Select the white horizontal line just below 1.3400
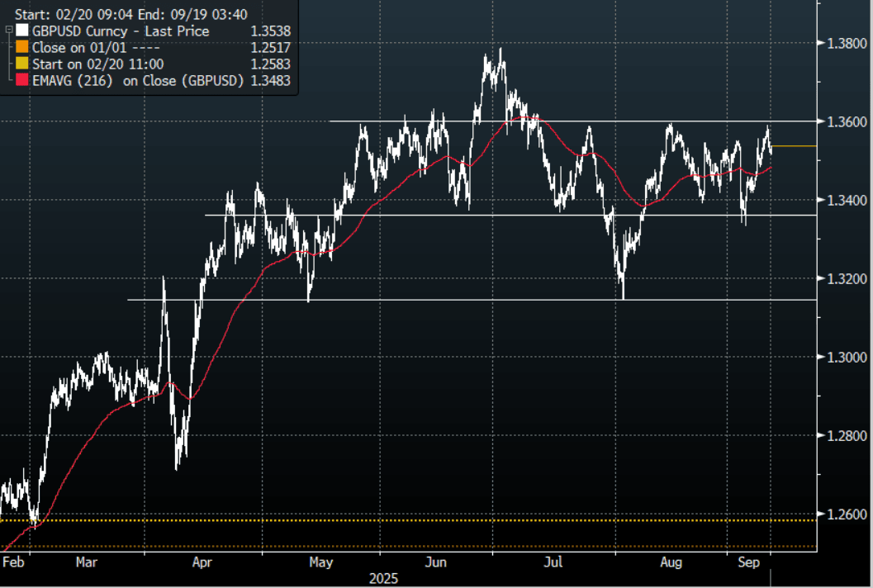The width and height of the screenshot is (873, 588). point(510,215)
